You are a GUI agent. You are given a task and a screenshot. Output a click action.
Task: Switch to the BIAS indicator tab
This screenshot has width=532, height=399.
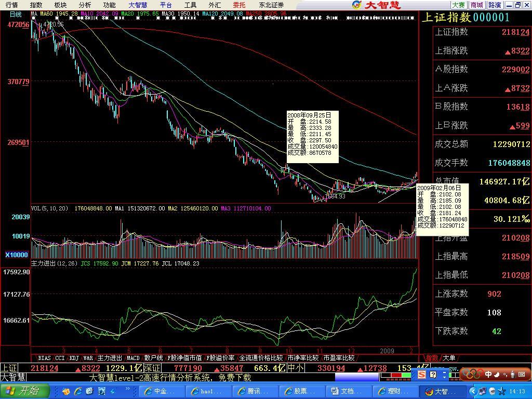(x=44, y=358)
